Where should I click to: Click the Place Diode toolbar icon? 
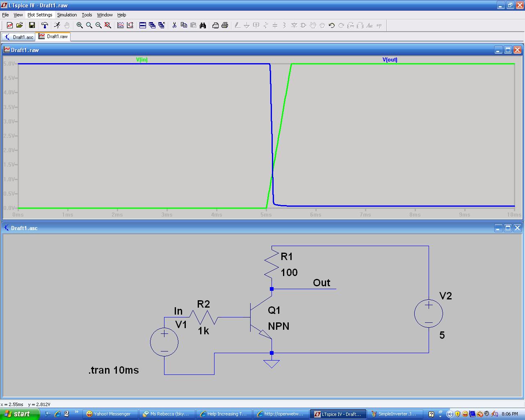coord(294,25)
